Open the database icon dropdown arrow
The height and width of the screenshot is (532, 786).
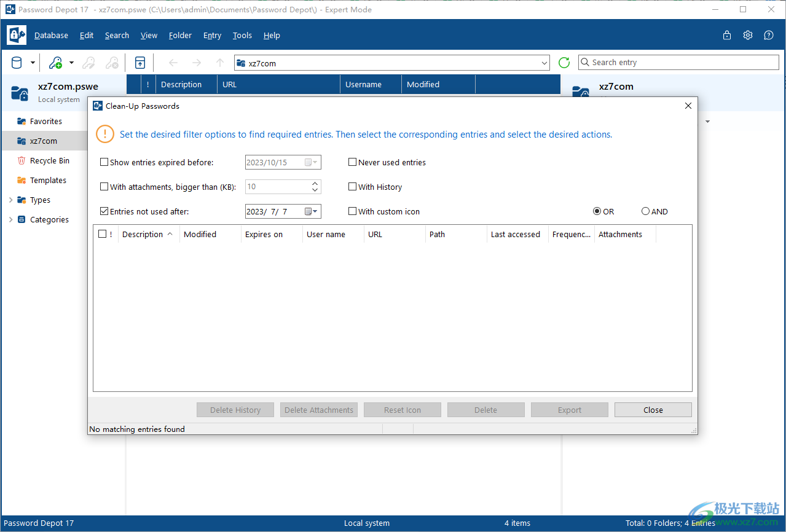[x=33, y=63]
